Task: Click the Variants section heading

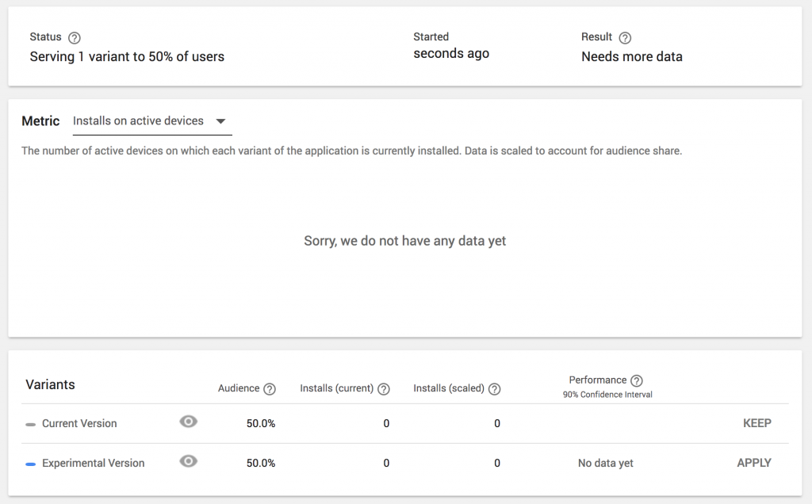Action: [x=50, y=385]
